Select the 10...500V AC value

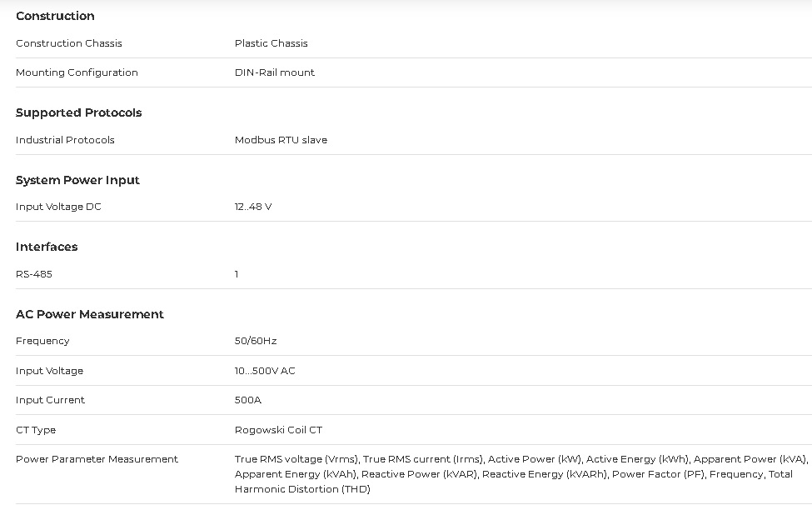(x=264, y=371)
